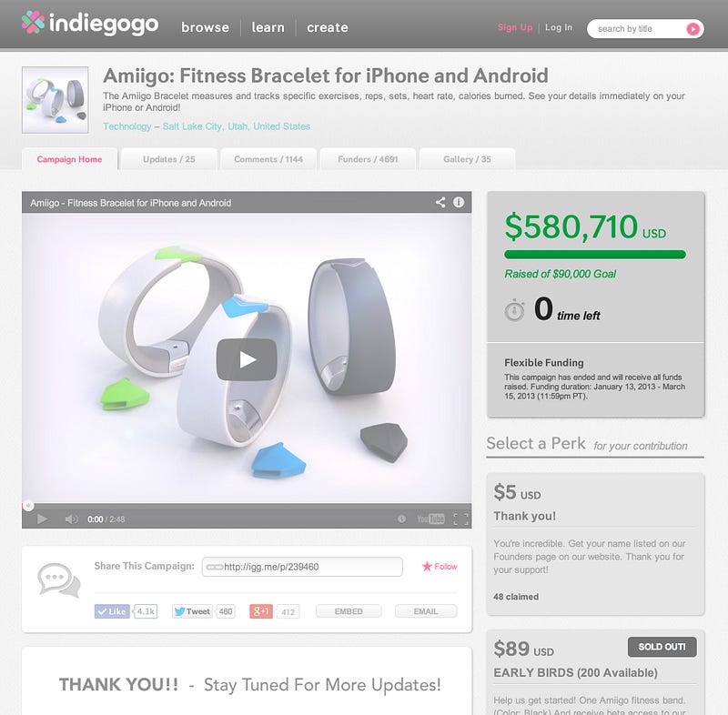The height and width of the screenshot is (715, 728).
Task: Click the Indiegogo logo icon
Action: tap(33, 22)
